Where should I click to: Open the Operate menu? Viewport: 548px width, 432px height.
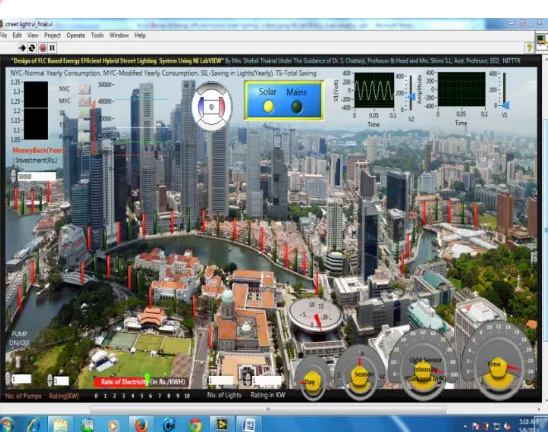click(x=76, y=35)
